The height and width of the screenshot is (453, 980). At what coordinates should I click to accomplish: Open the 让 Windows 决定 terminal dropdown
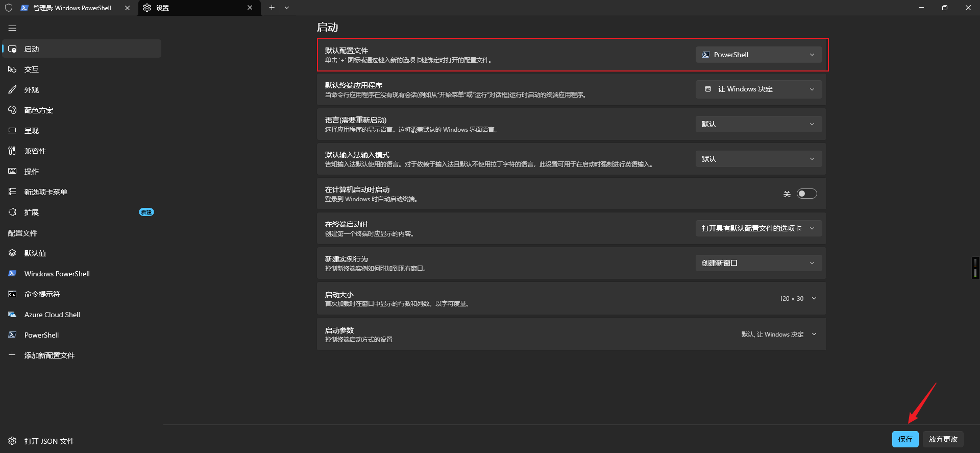758,89
